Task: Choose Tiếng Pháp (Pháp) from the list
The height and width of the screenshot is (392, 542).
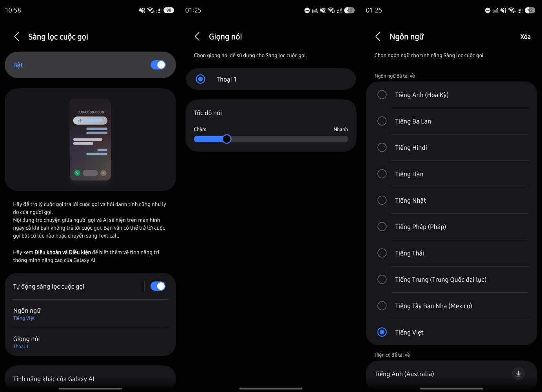Action: (x=382, y=227)
